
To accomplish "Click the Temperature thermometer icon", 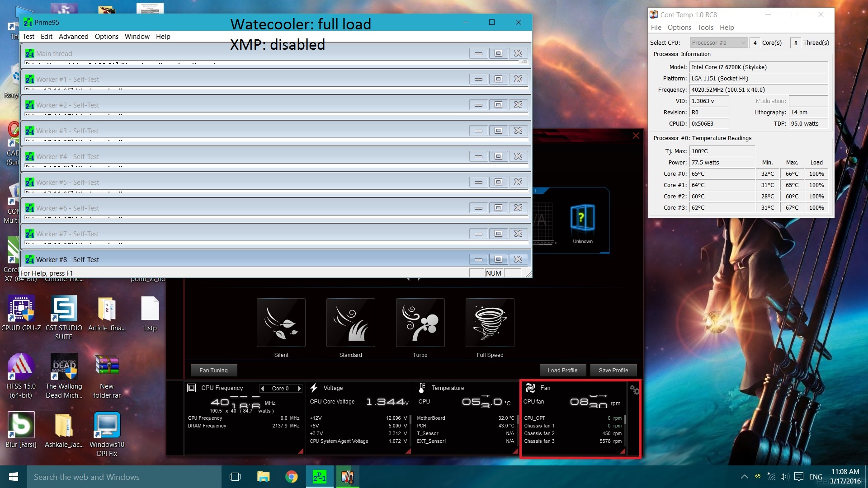I will pos(422,388).
